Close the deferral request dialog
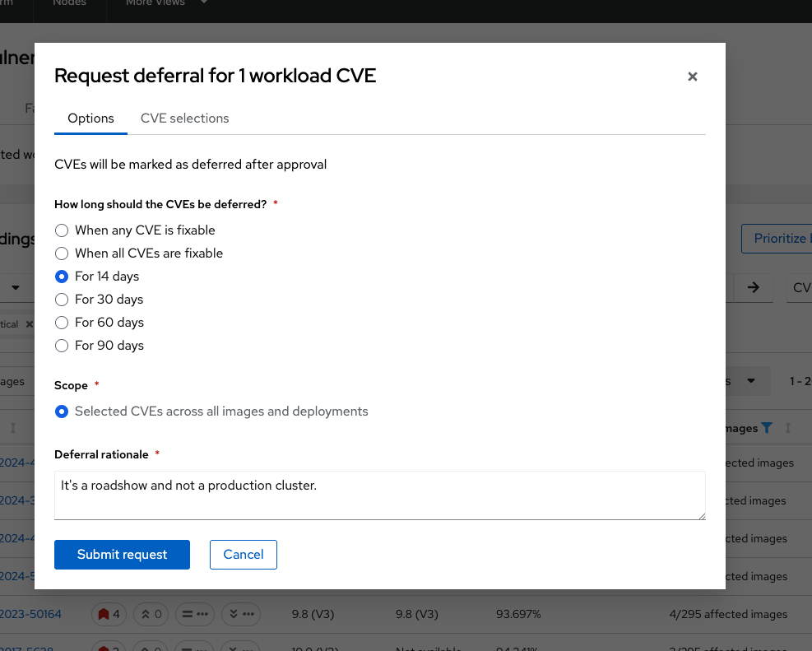The width and height of the screenshot is (812, 651). click(x=693, y=77)
